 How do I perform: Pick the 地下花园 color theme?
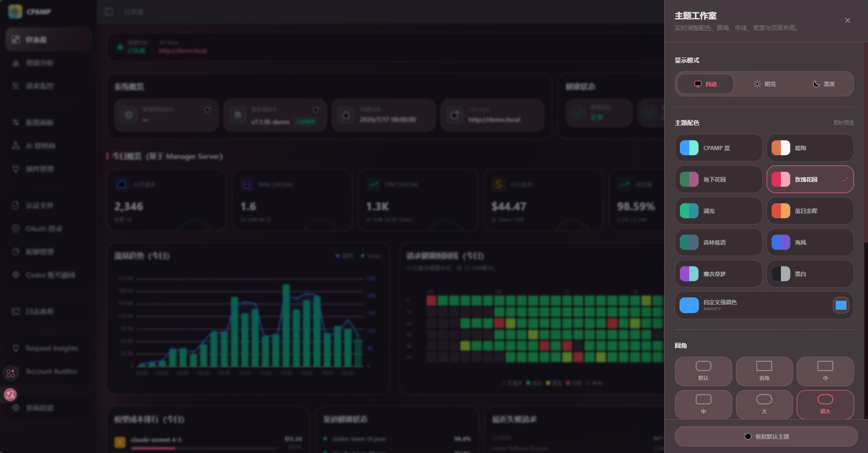718,179
